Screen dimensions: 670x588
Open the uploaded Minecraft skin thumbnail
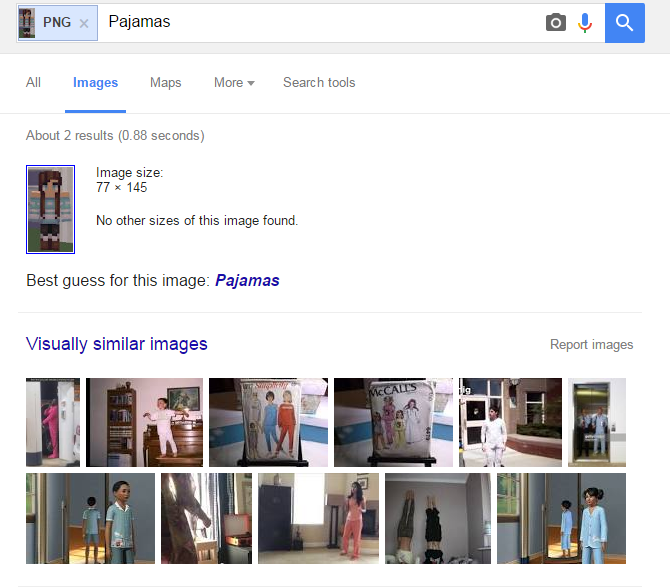pos(50,209)
